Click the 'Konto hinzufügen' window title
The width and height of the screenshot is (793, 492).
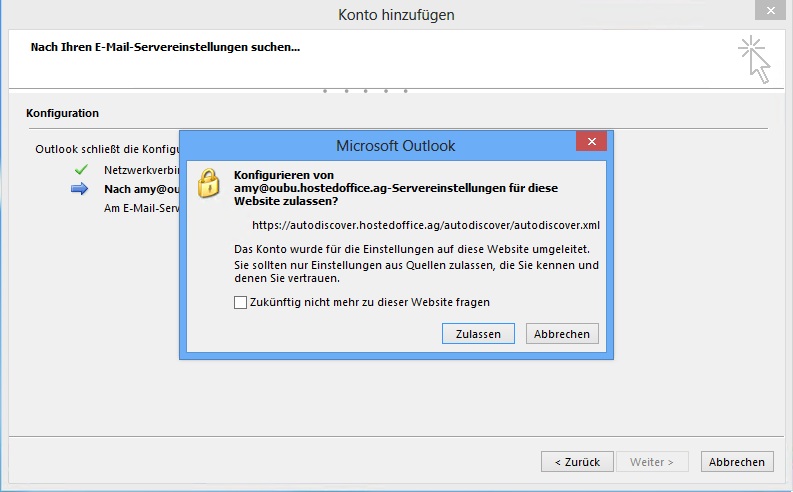pyautogui.click(x=396, y=15)
